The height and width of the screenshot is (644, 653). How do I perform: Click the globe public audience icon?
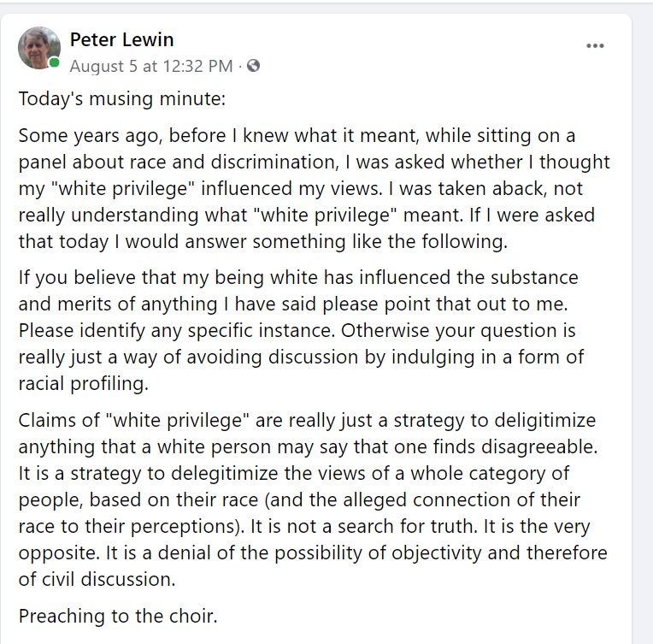pos(253,66)
